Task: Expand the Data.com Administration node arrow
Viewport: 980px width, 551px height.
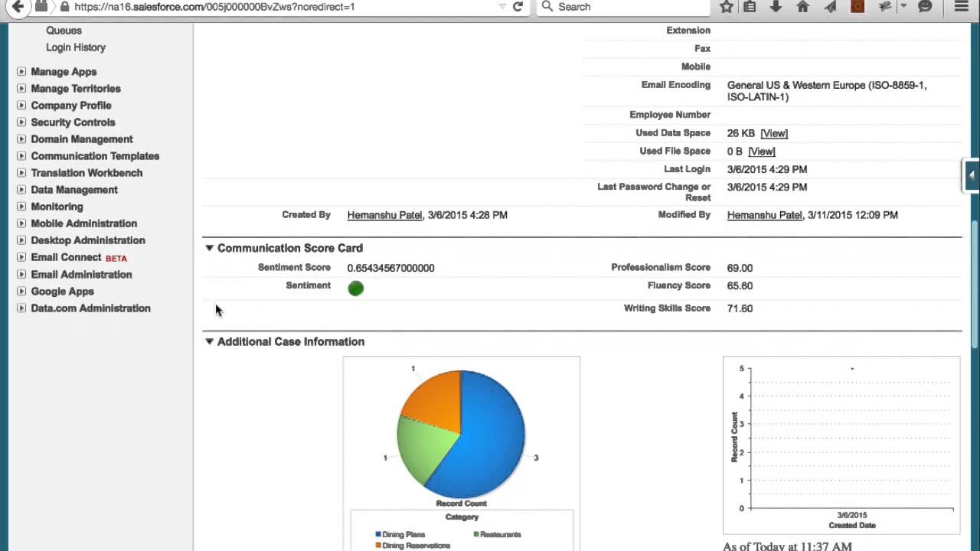Action: click(x=21, y=308)
